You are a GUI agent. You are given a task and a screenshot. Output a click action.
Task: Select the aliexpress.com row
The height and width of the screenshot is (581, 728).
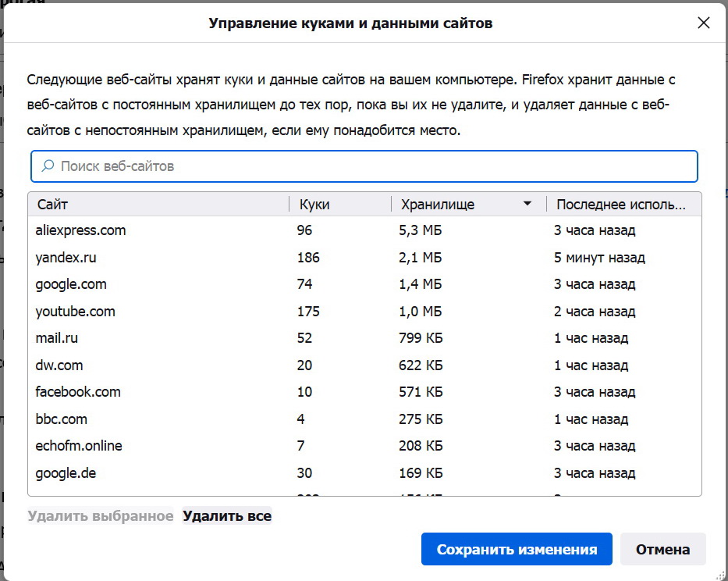(364, 230)
